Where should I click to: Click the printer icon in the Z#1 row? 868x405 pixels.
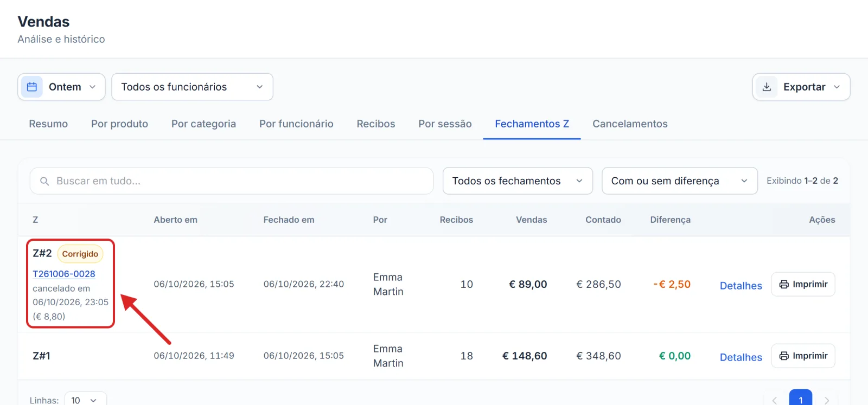(x=784, y=356)
